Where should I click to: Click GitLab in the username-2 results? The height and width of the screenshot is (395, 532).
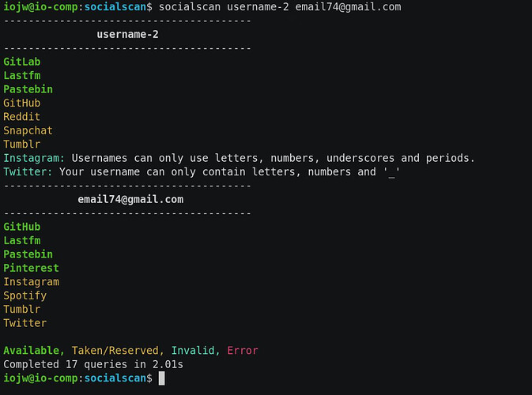click(21, 62)
